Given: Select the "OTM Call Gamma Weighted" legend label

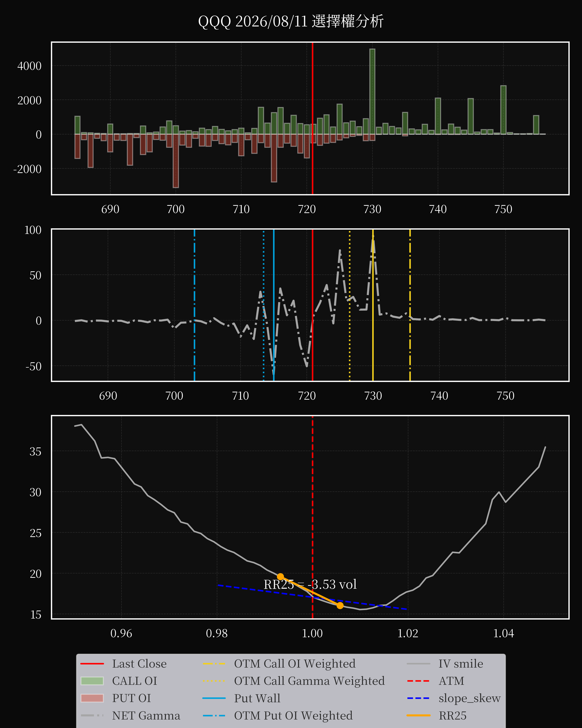Looking at the screenshot, I should click(x=309, y=681).
